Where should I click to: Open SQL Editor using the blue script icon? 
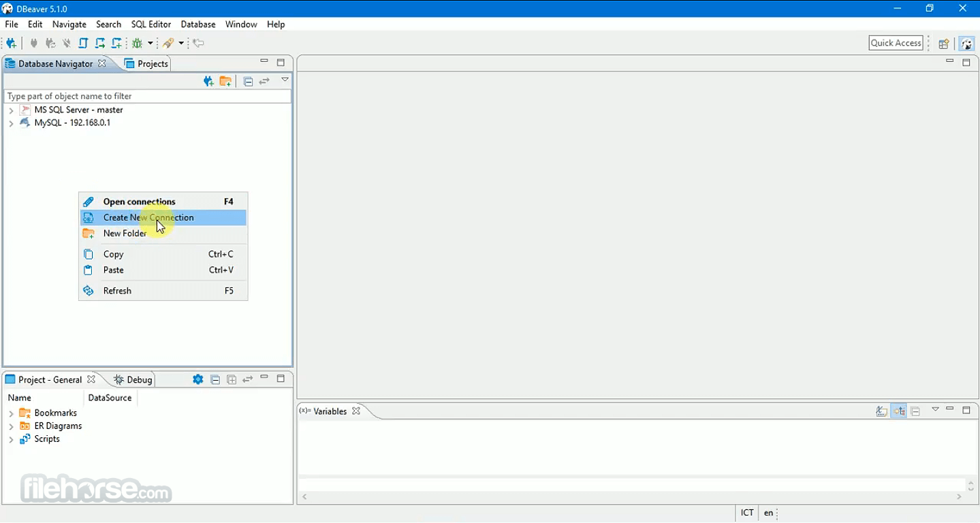(x=83, y=43)
